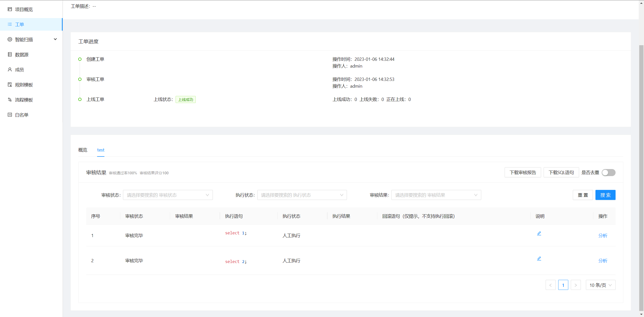Click the 成员 user icon
644x317 pixels.
click(10, 70)
